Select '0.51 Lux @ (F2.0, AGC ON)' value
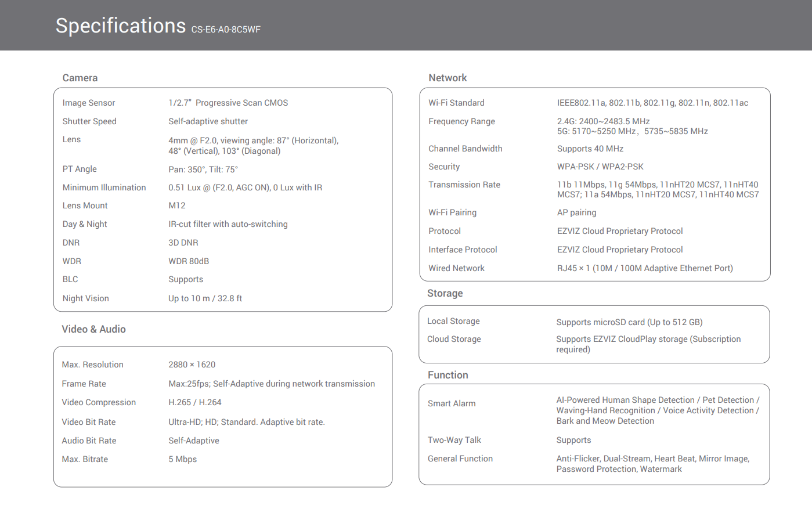Screen dimensions: 812x505 point(219,187)
